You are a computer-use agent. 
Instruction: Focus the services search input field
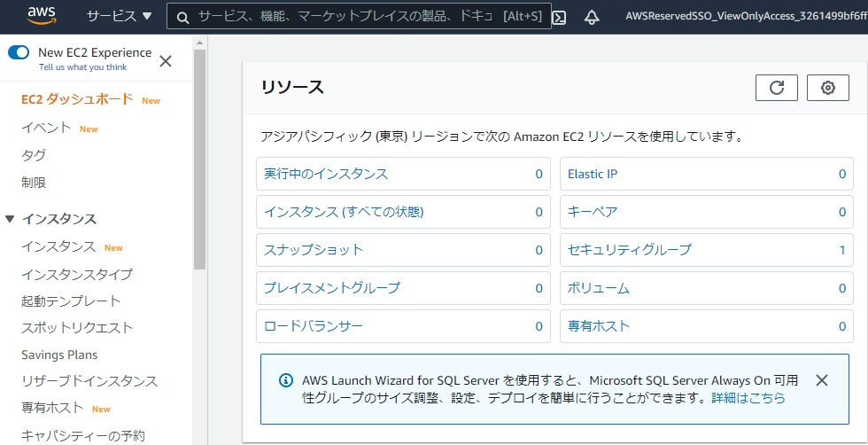(359, 17)
